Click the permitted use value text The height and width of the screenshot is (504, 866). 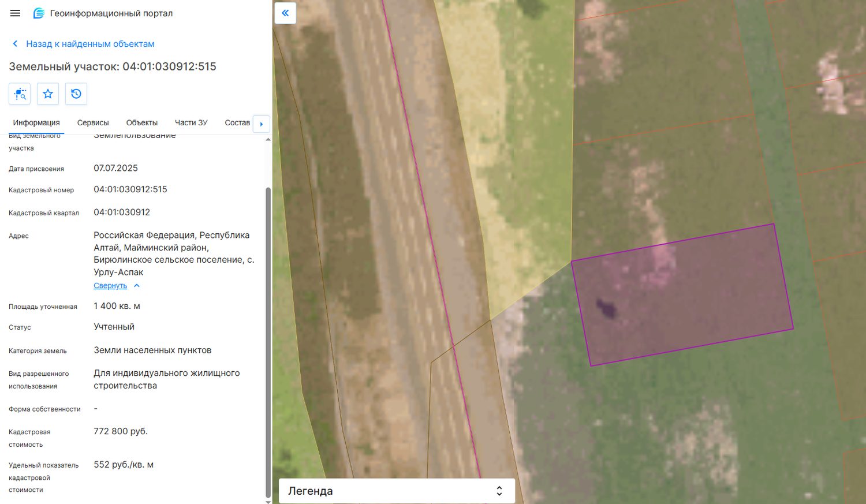(167, 379)
